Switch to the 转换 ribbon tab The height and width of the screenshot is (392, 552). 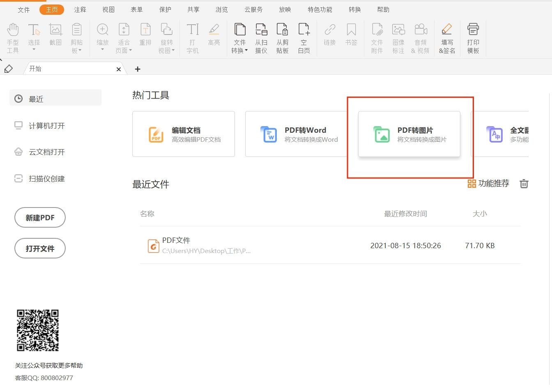[x=354, y=9]
